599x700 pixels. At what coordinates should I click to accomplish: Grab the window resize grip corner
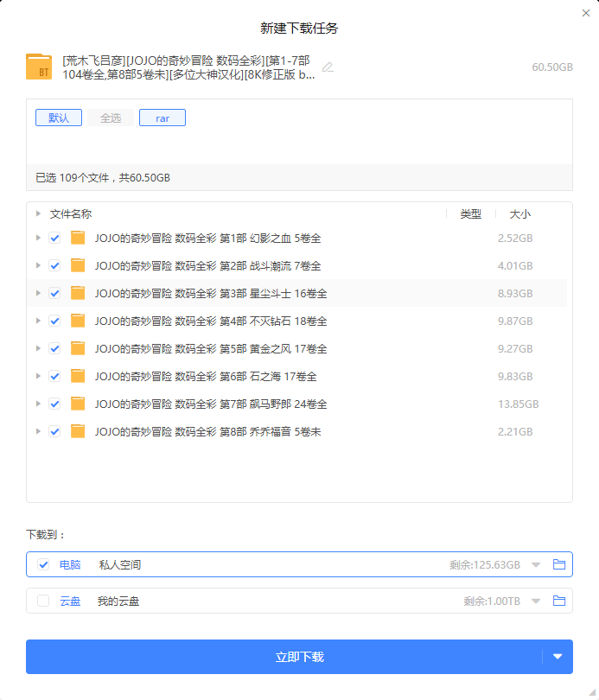pyautogui.click(x=593, y=694)
